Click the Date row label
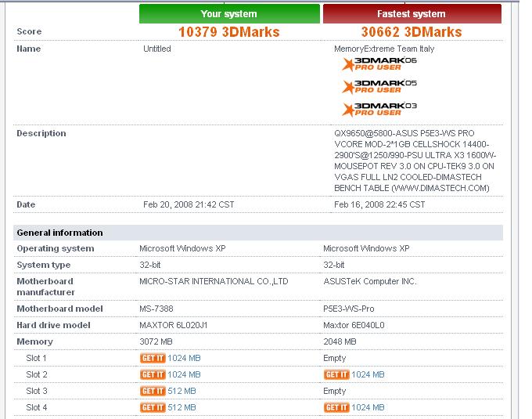 coord(26,204)
